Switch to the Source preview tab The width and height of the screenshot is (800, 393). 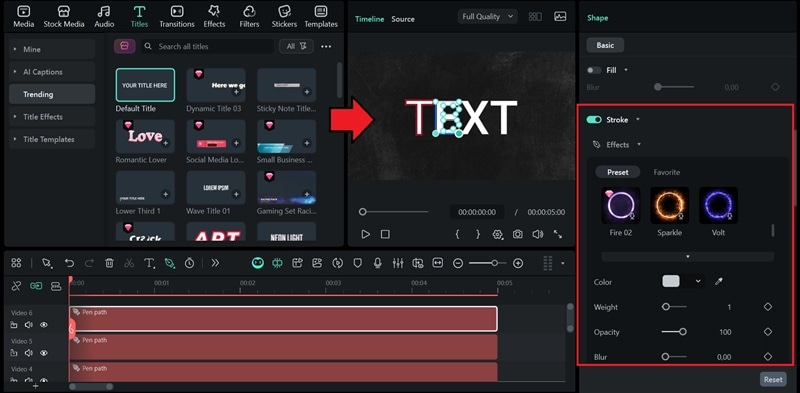click(403, 19)
